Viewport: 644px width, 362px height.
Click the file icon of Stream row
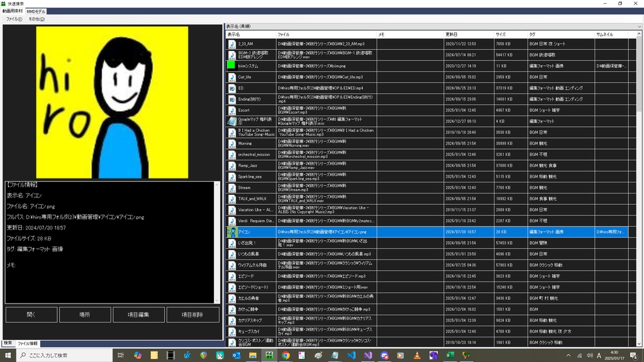(232, 188)
